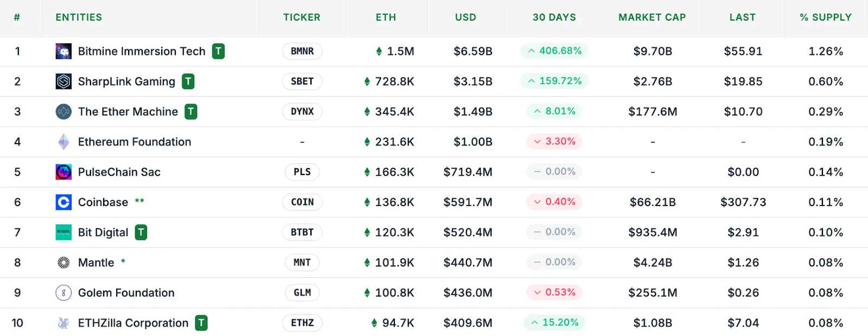Sort by the 30 DAYS column header
This screenshot has height=336, width=868.
tap(554, 17)
